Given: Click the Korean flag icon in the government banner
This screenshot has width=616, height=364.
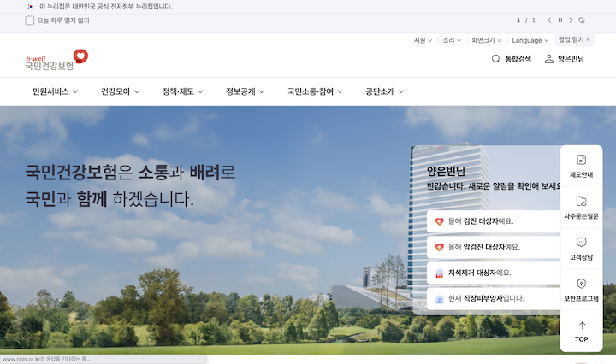Looking at the screenshot, I should click(x=31, y=6).
